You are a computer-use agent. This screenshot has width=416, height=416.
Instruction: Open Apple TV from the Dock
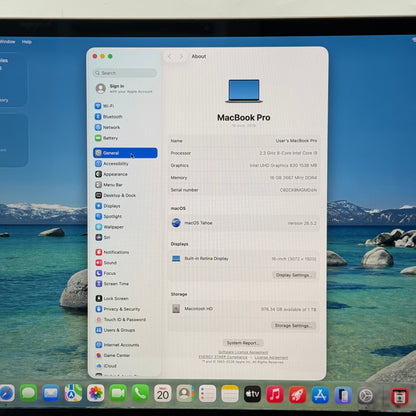point(252,394)
